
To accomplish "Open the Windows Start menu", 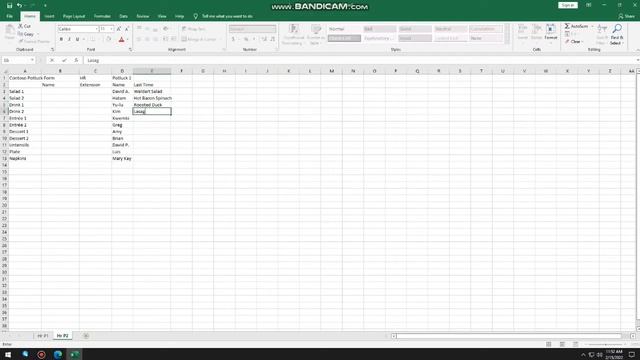I will click(x=8, y=354).
